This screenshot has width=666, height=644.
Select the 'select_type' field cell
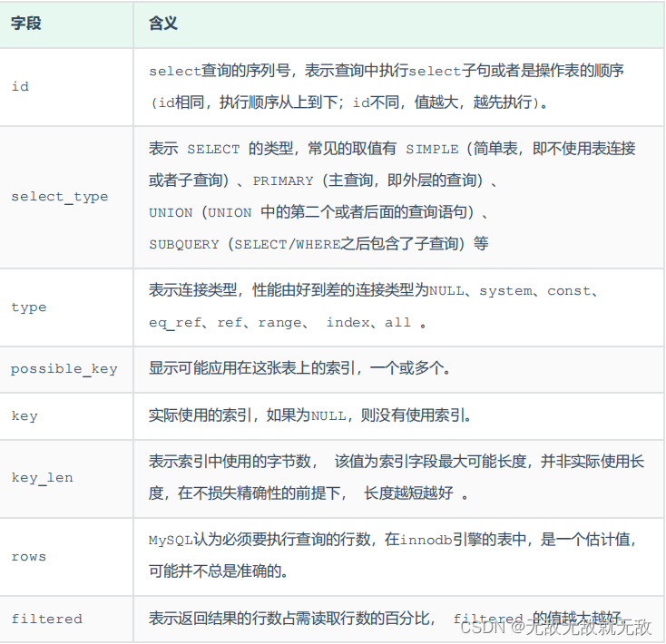pos(66,197)
